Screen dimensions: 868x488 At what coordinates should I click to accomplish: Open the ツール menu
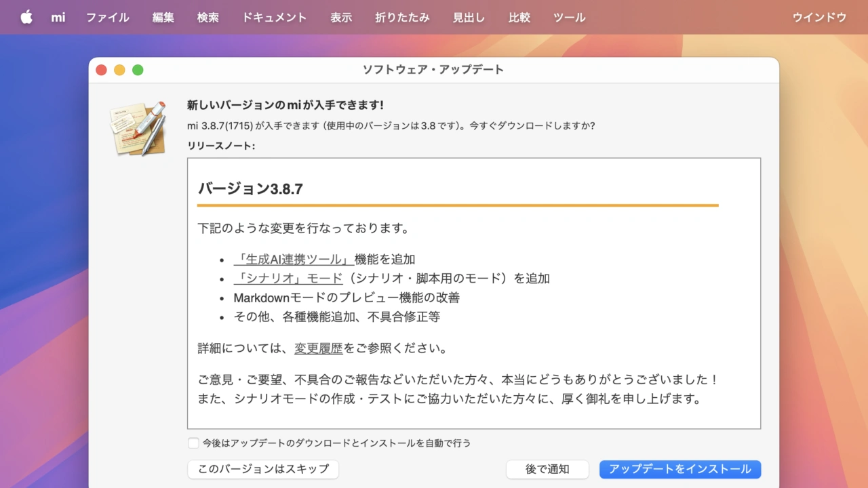tap(569, 18)
